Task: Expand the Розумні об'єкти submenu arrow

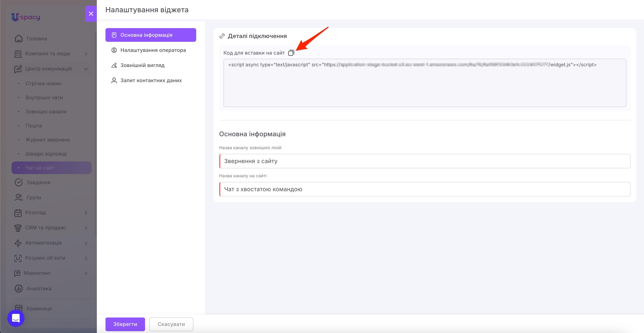Action: click(86, 258)
